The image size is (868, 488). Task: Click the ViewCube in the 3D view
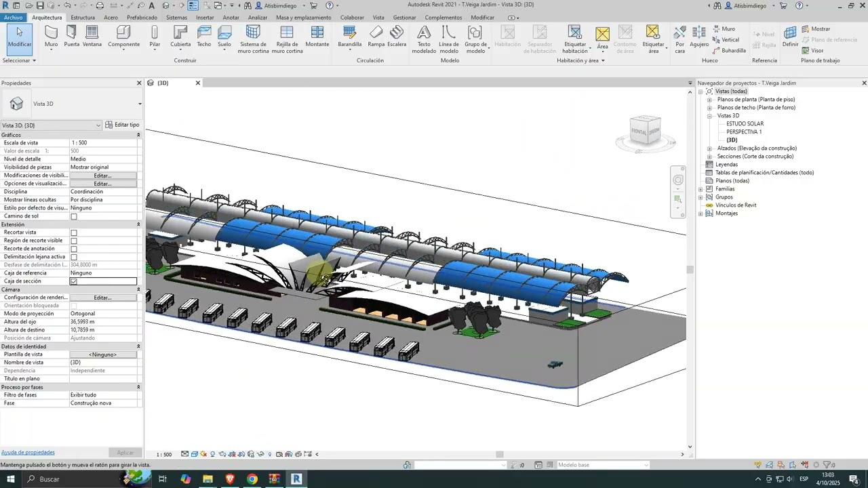point(645,130)
